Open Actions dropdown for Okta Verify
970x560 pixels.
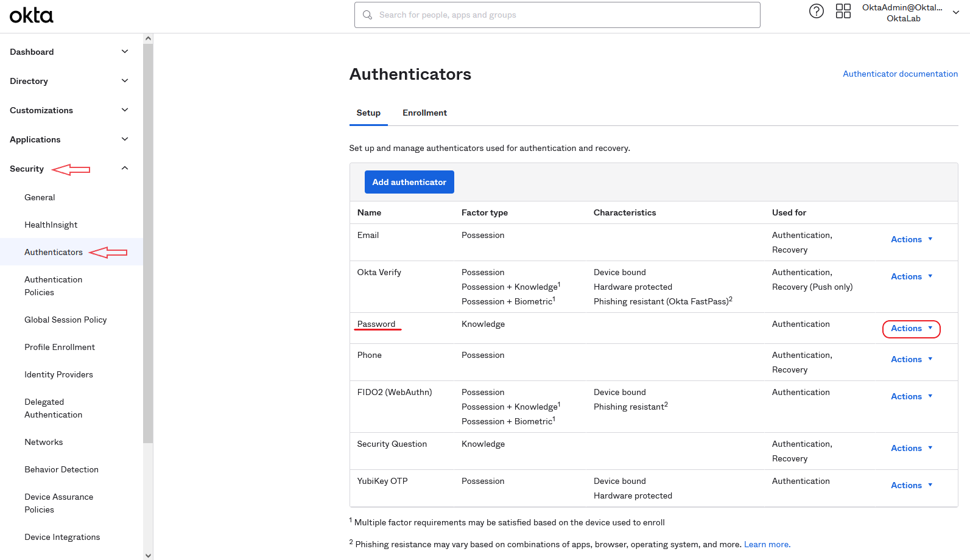[911, 276]
